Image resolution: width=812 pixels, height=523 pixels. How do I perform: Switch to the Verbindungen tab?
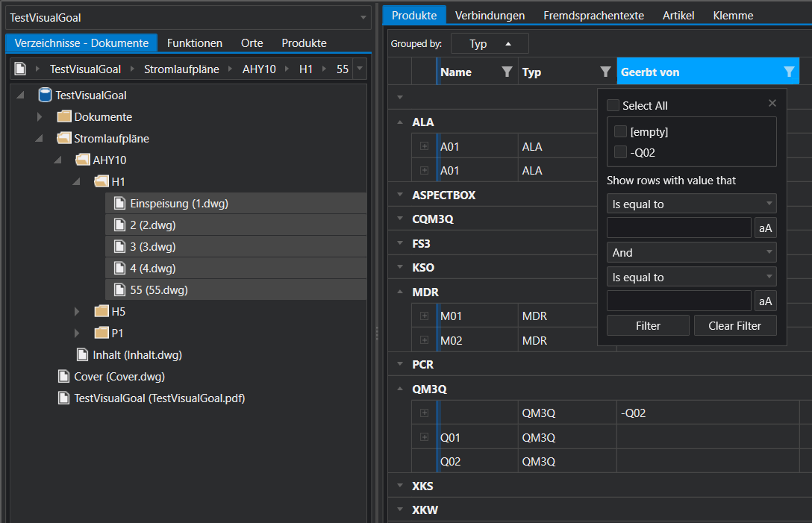[x=490, y=15]
